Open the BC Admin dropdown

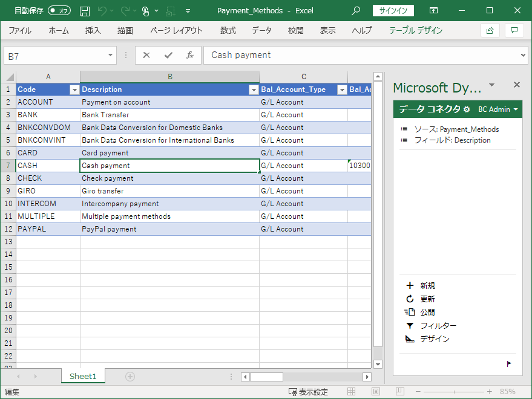tap(498, 109)
